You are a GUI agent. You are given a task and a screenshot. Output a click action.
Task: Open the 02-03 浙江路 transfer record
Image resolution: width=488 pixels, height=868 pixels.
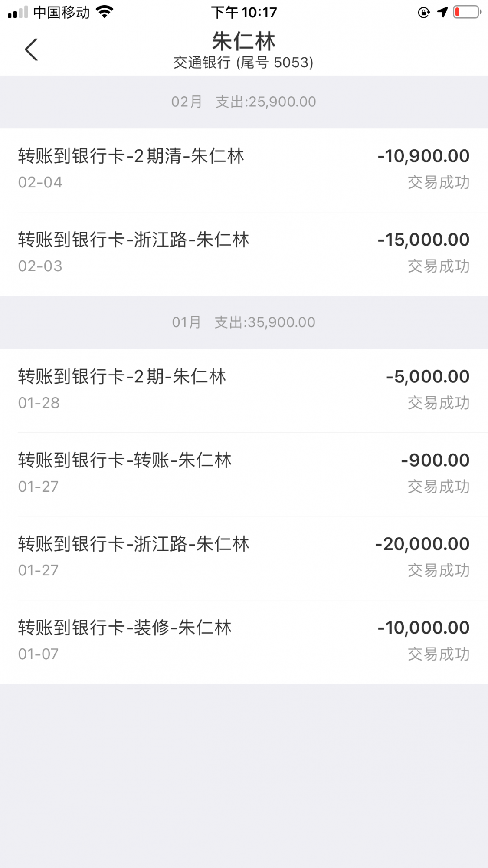pyautogui.click(x=244, y=253)
